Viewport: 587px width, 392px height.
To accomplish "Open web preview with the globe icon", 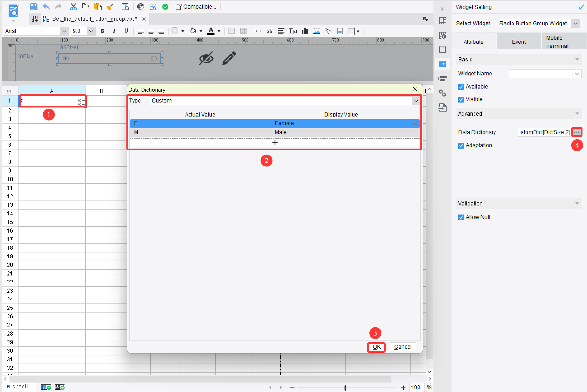I will 141,7.
